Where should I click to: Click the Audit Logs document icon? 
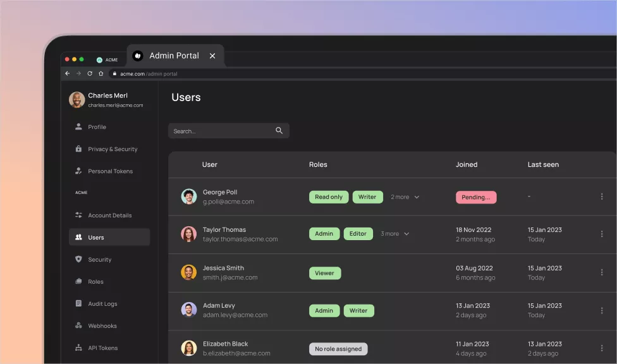(x=78, y=303)
